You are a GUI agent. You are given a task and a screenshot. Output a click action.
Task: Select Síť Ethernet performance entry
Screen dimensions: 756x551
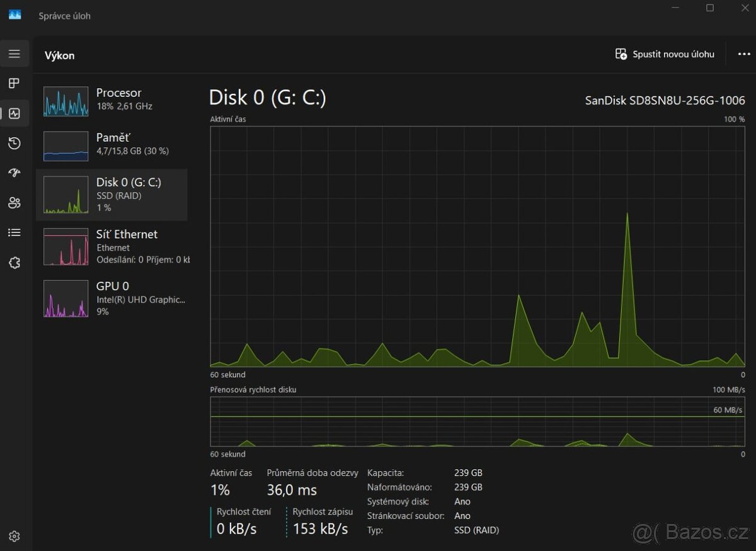112,246
